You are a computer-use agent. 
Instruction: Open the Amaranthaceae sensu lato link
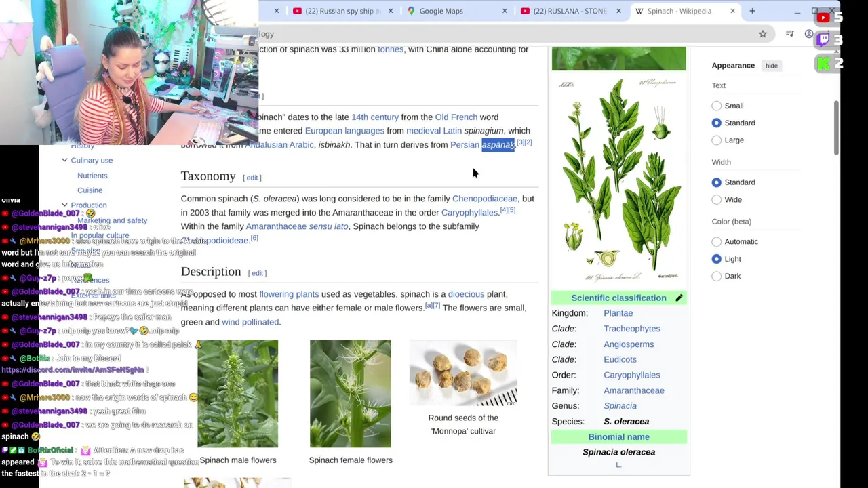(297, 226)
